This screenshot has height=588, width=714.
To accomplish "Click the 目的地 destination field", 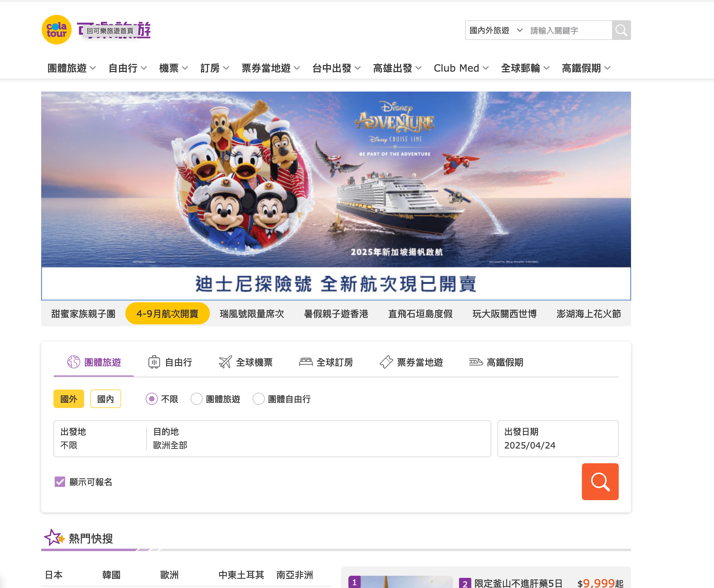I will tap(318, 438).
